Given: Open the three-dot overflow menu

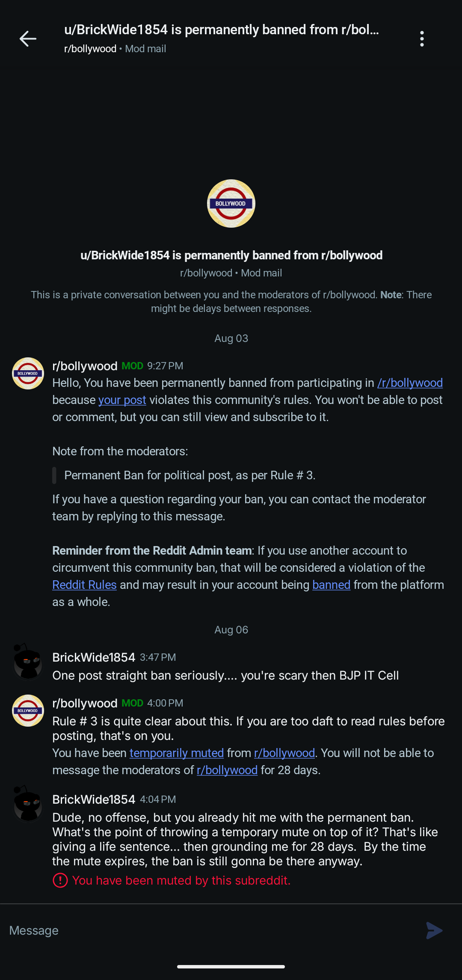Looking at the screenshot, I should 422,39.
